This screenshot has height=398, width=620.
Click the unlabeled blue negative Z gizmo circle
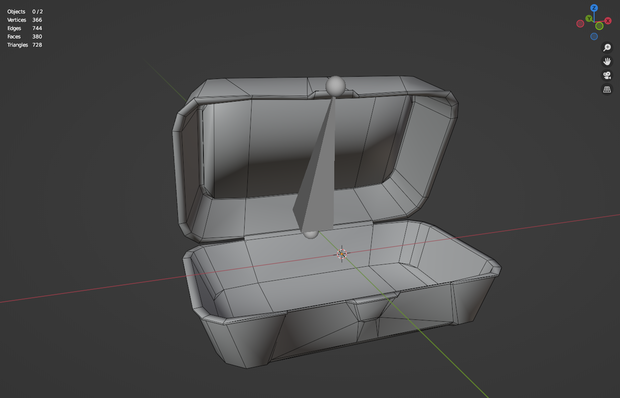tap(594, 36)
